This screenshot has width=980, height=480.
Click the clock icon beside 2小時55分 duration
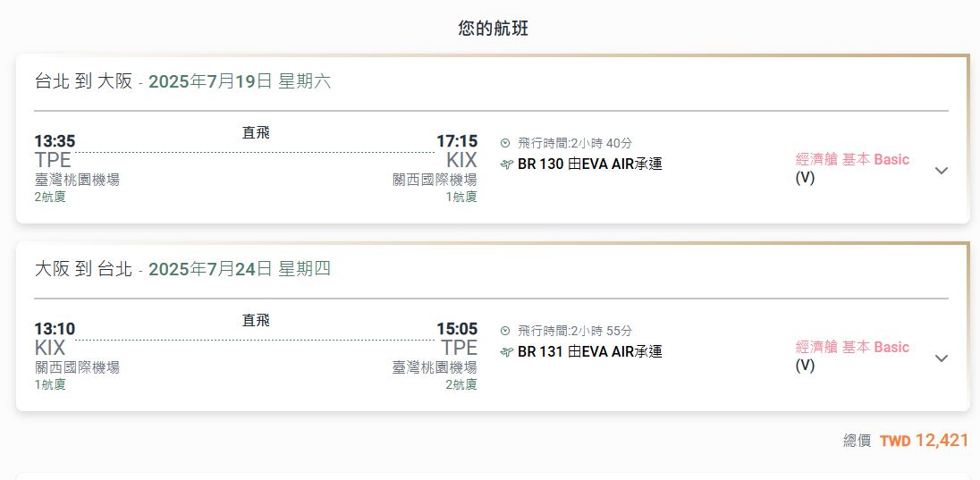[505, 331]
